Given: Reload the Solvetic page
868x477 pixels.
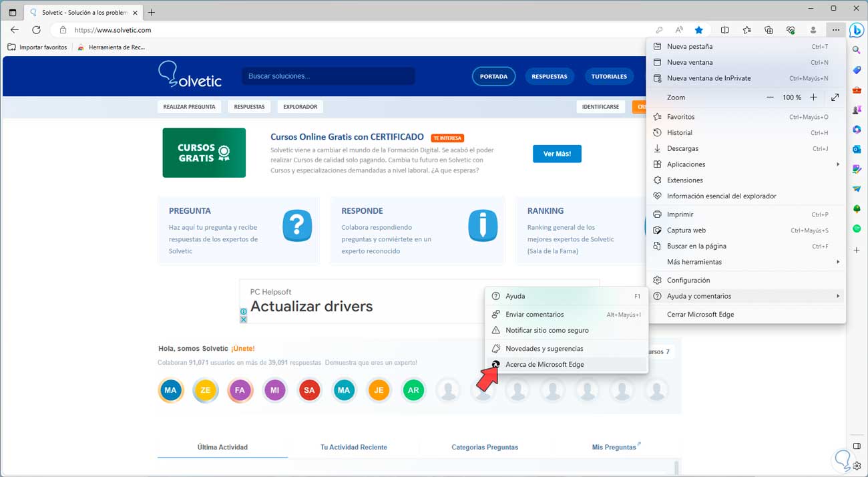Looking at the screenshot, I should pos(37,30).
